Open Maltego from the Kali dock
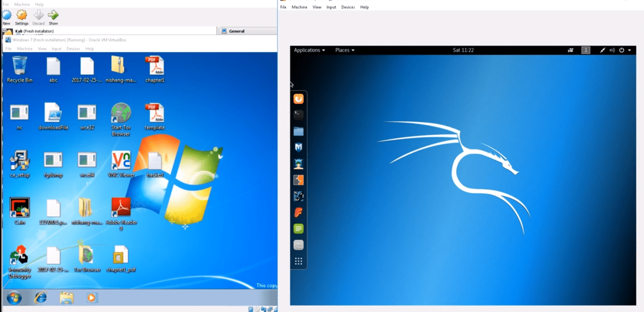The height and width of the screenshot is (312, 644). pyautogui.click(x=298, y=196)
